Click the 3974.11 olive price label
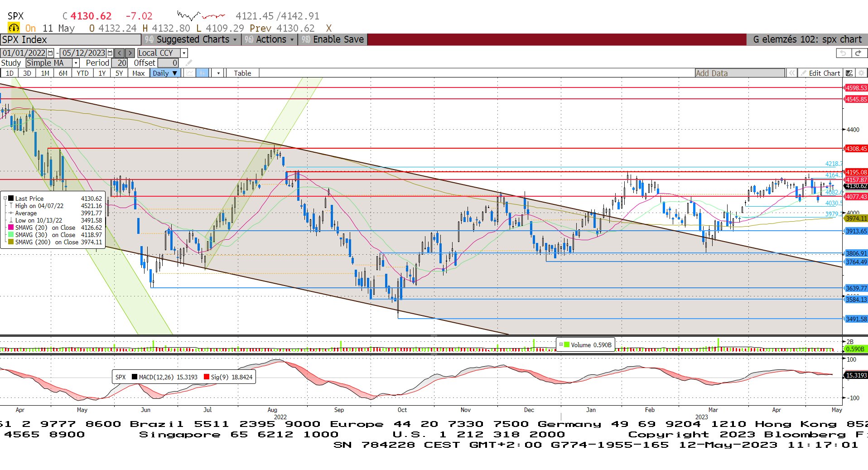Screen dimensions: 868x470 [856, 218]
